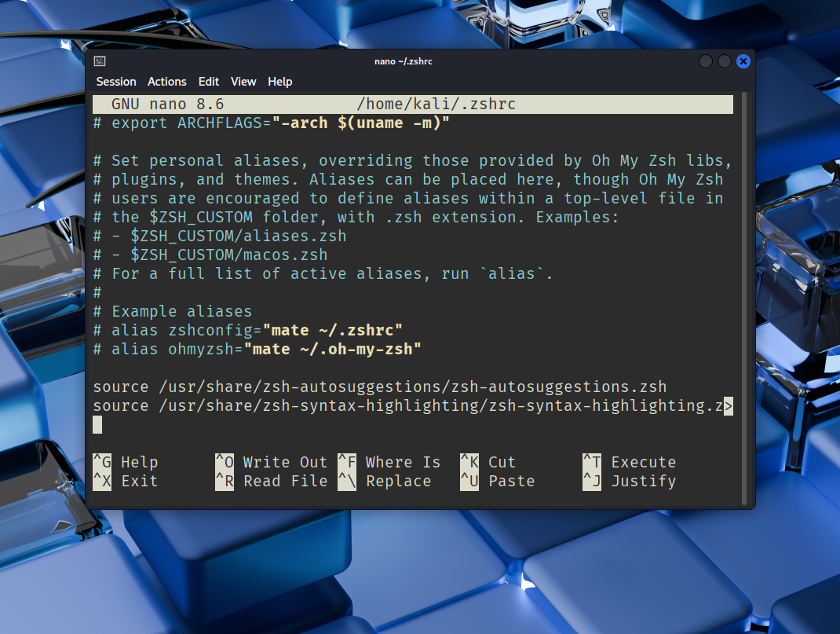
Task: Open the Edit menu
Action: pos(208,82)
